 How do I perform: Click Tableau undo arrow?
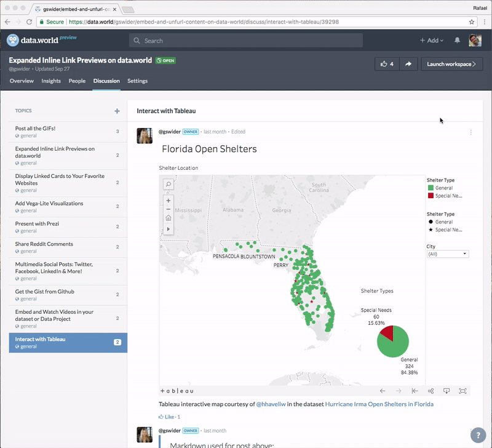click(382, 391)
